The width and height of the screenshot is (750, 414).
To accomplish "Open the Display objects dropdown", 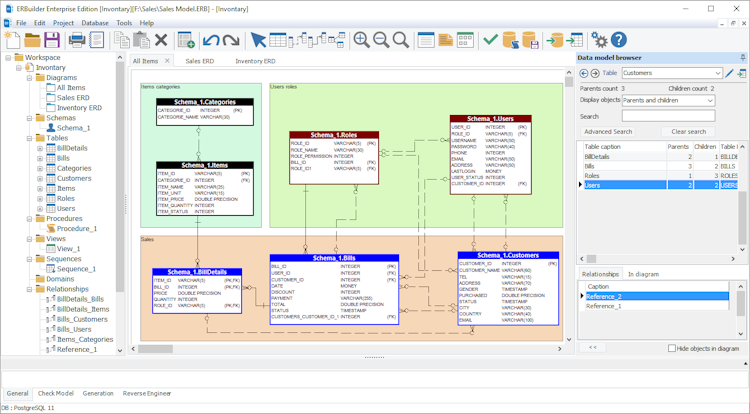I will click(x=668, y=100).
